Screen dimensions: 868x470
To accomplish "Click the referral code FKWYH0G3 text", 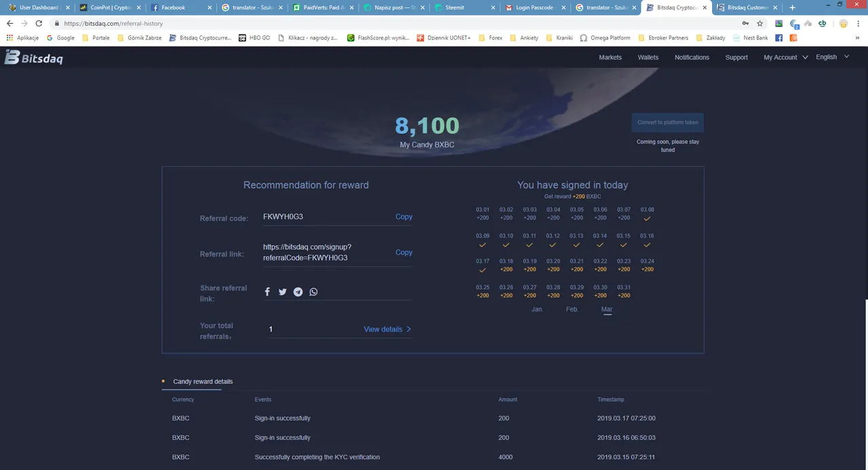I will tap(283, 217).
